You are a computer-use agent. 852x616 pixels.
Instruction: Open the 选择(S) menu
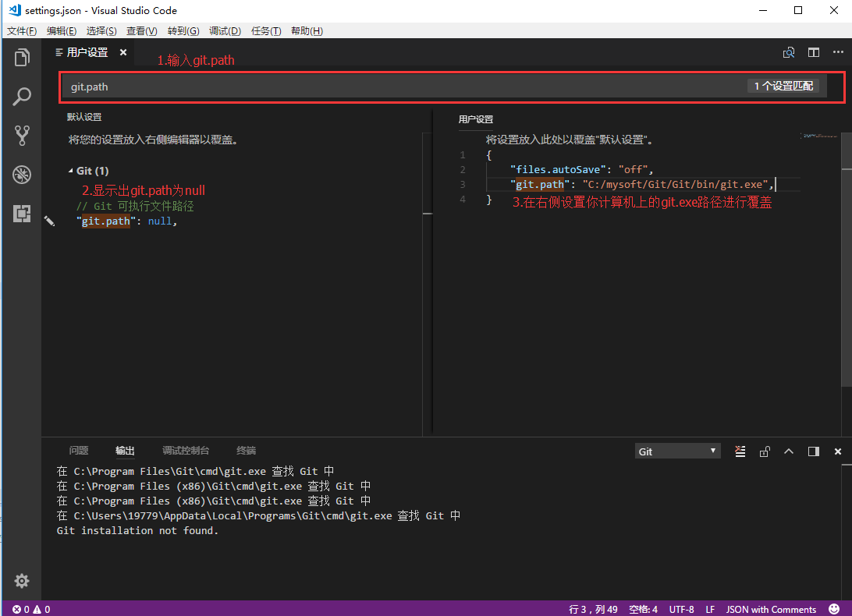(101, 31)
